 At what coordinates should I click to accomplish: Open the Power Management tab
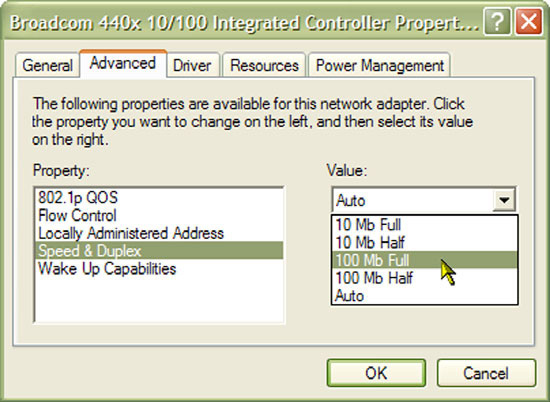[x=380, y=66]
